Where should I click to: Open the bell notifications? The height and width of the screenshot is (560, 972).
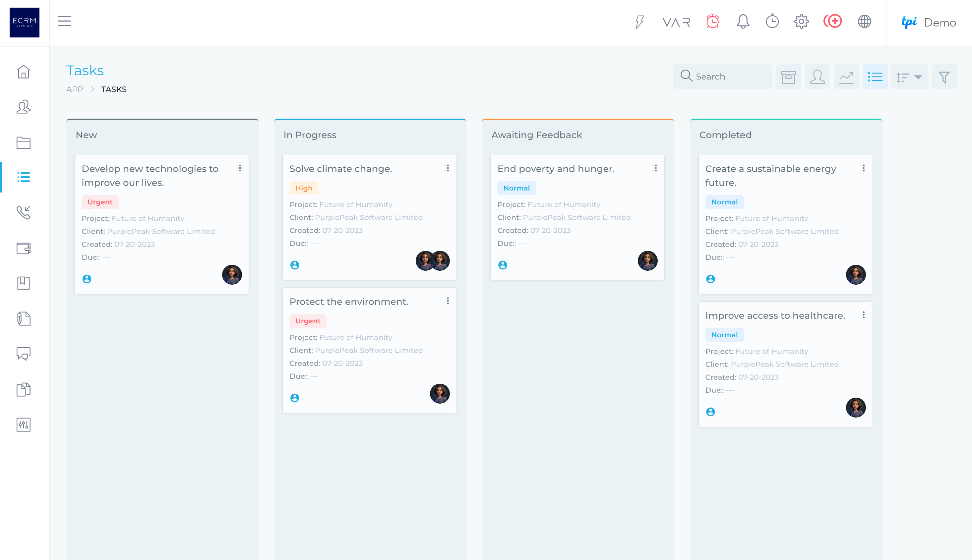pos(743,22)
